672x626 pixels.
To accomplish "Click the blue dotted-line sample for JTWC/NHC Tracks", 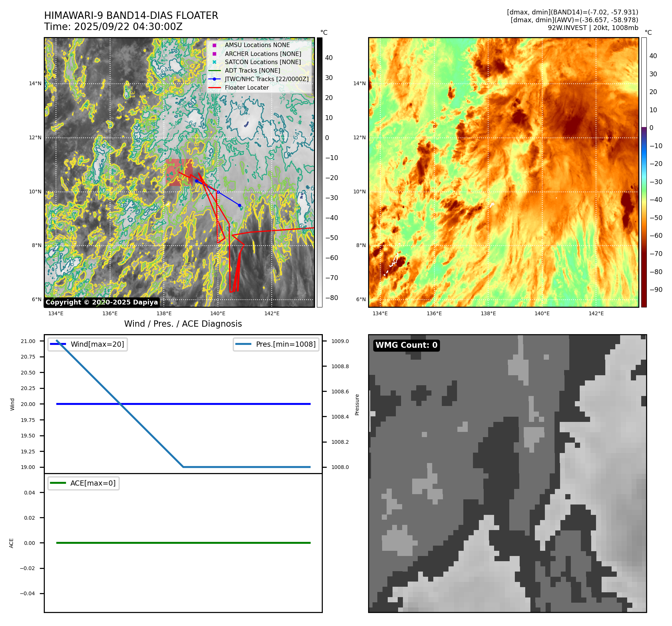I will [x=214, y=79].
